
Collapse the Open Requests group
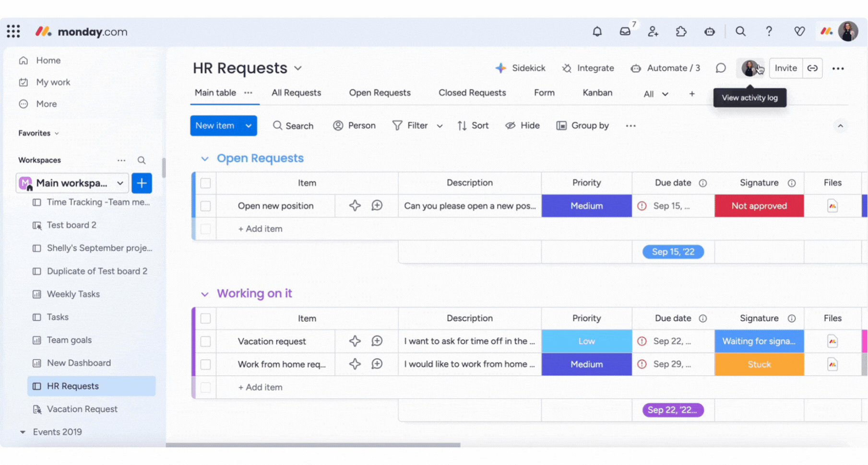[x=205, y=159]
